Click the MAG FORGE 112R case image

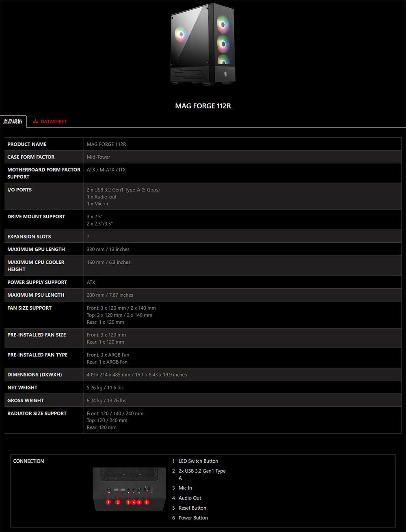click(x=203, y=45)
